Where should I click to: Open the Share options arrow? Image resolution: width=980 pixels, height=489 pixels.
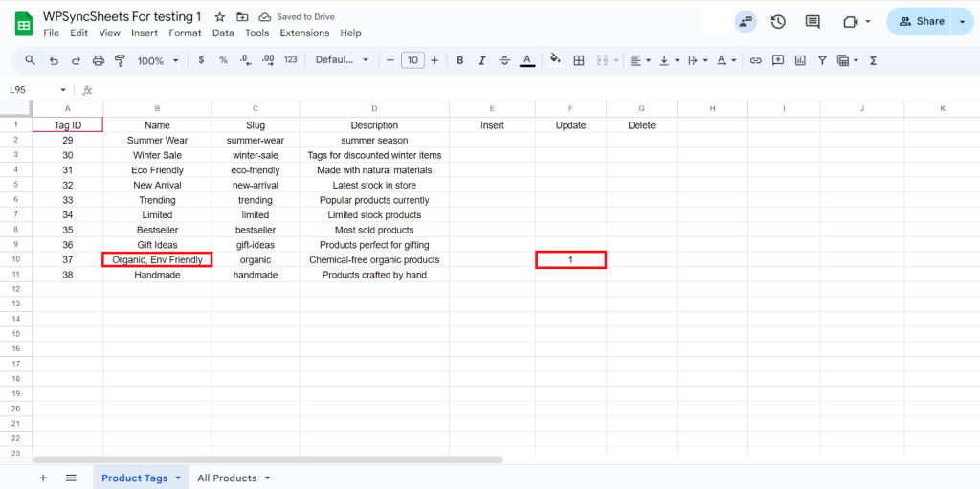[961, 22]
